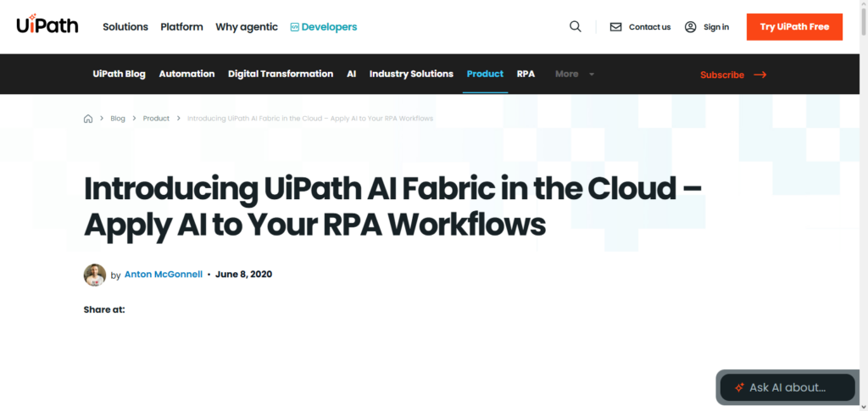
Task: Click the Share at: label
Action: (104, 310)
